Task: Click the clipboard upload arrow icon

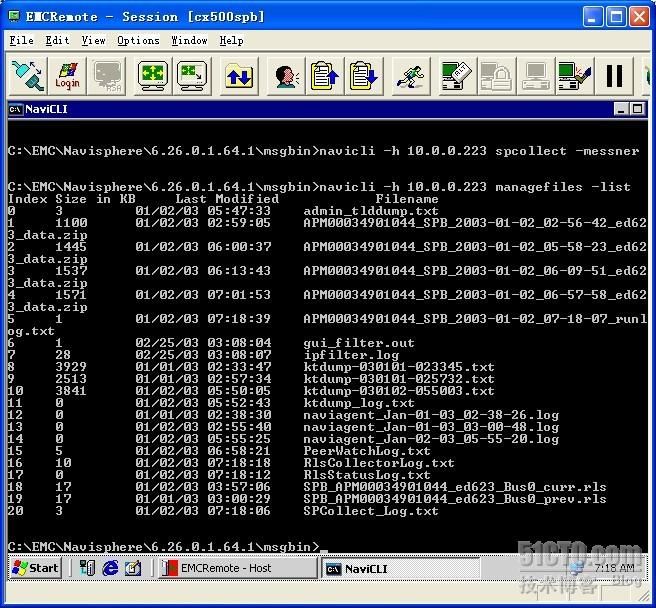Action: 325,76
